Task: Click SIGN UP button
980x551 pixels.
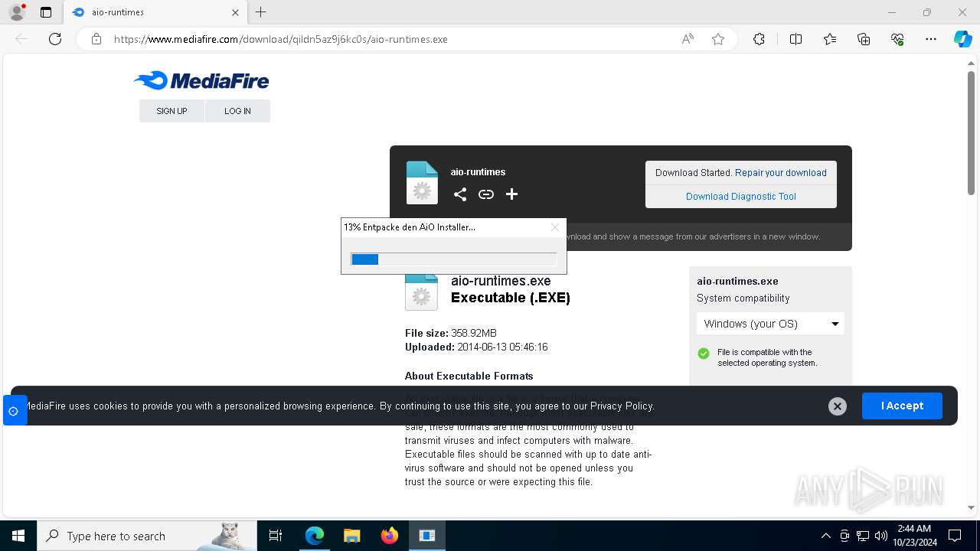Action: click(x=171, y=111)
